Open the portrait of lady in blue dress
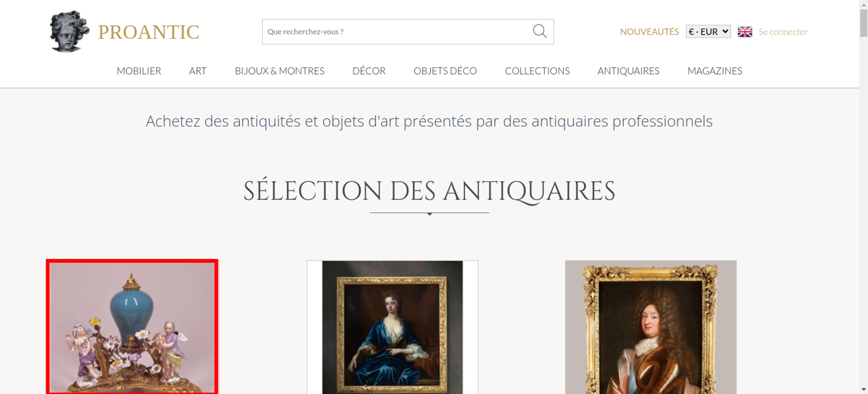The width and height of the screenshot is (868, 394). (392, 327)
